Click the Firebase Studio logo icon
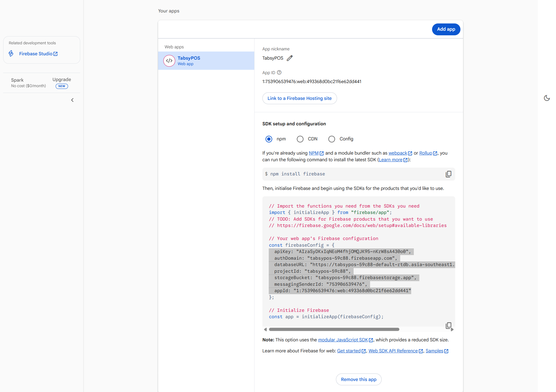Viewport: 556px width, 392px height. [x=11, y=54]
